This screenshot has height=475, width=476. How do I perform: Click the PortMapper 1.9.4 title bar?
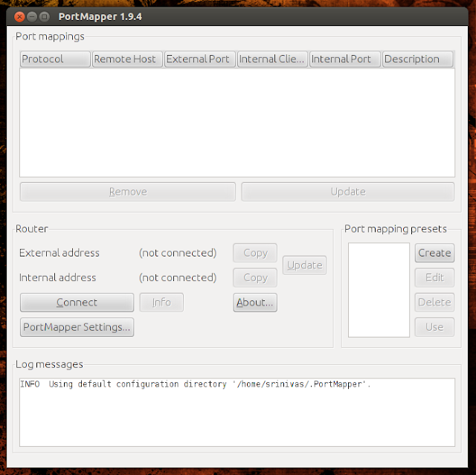(237, 16)
